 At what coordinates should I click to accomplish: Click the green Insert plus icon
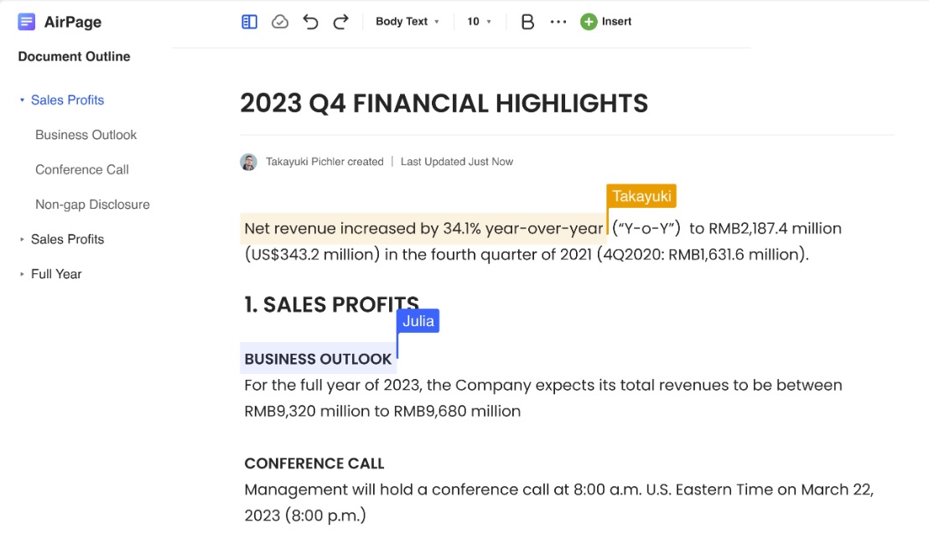click(589, 22)
